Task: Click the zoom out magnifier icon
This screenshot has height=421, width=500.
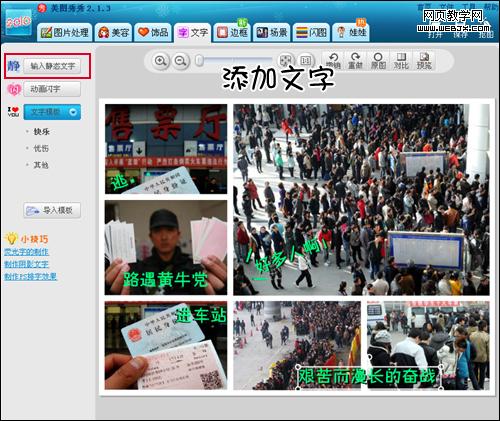Action: pos(181,61)
